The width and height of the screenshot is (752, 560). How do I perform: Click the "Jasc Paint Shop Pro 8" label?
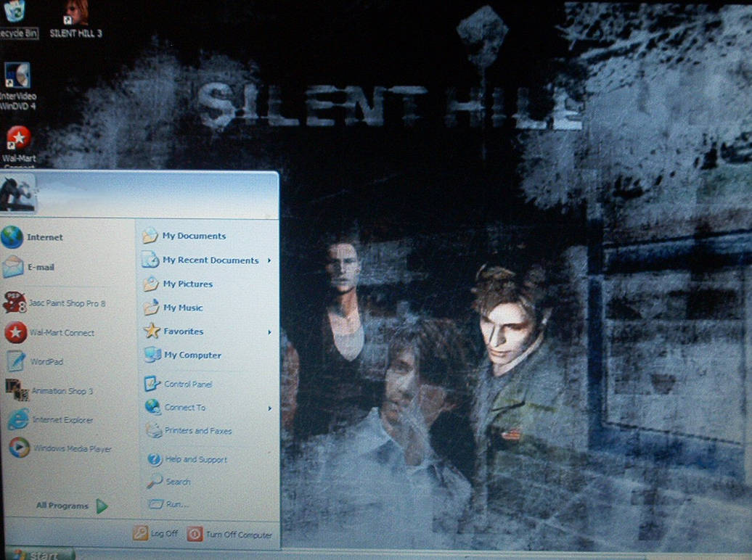coord(67,303)
